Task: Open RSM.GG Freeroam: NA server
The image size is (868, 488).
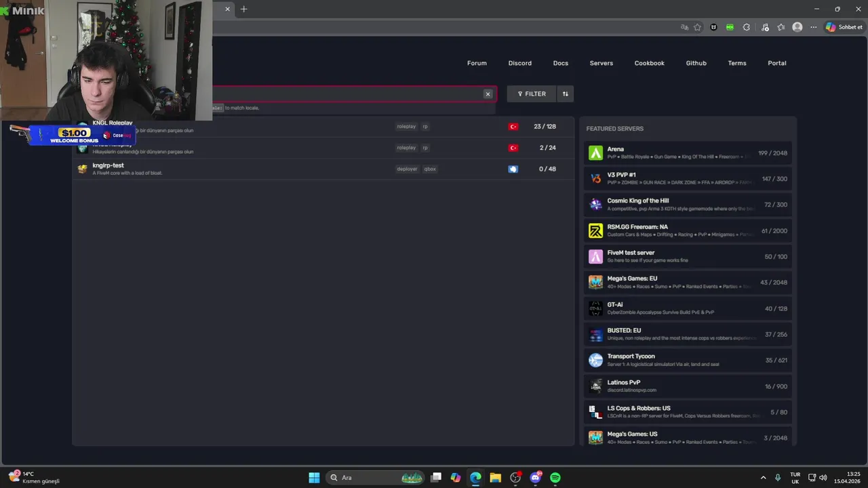Action: tap(688, 230)
